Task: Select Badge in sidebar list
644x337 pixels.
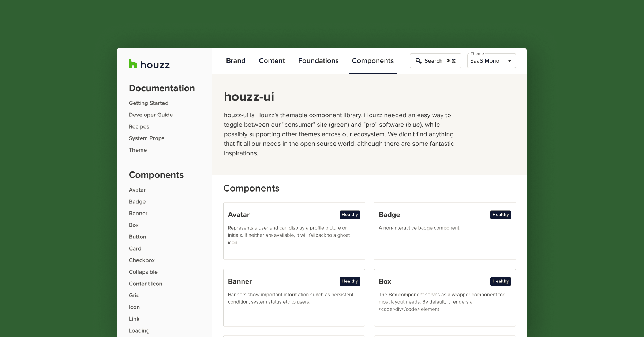Action: pos(137,202)
